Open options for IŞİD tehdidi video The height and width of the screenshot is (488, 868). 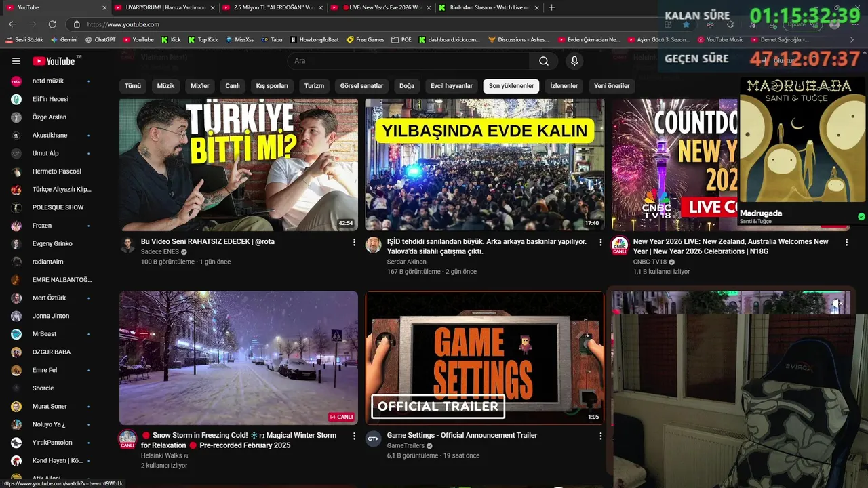[x=600, y=242]
